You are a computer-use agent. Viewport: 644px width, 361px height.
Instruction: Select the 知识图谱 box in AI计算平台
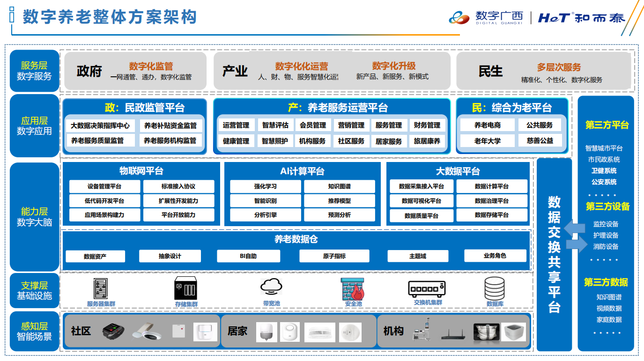(339, 186)
